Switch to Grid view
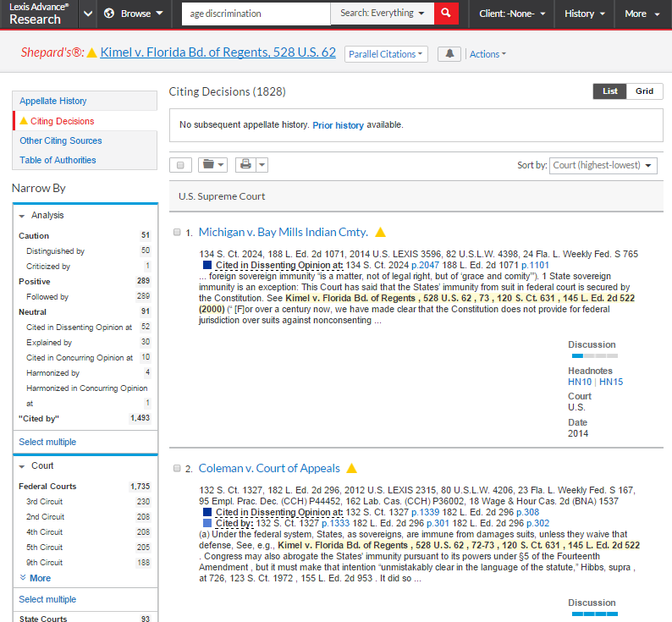The image size is (672, 622). pos(644,91)
